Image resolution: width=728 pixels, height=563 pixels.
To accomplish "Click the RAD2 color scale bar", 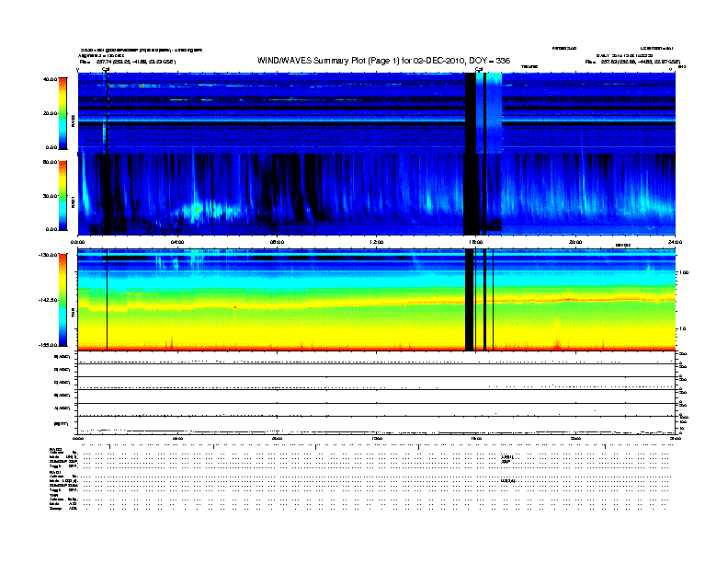I will click(63, 113).
